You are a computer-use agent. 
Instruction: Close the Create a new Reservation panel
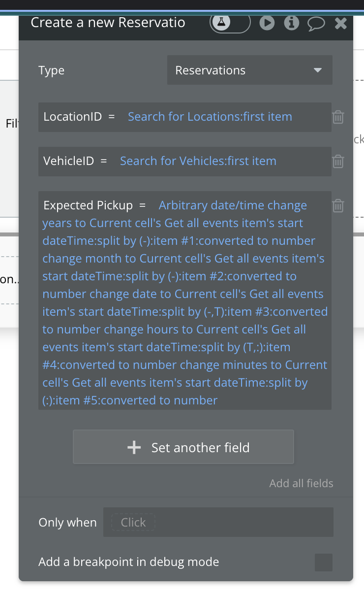coord(341,23)
